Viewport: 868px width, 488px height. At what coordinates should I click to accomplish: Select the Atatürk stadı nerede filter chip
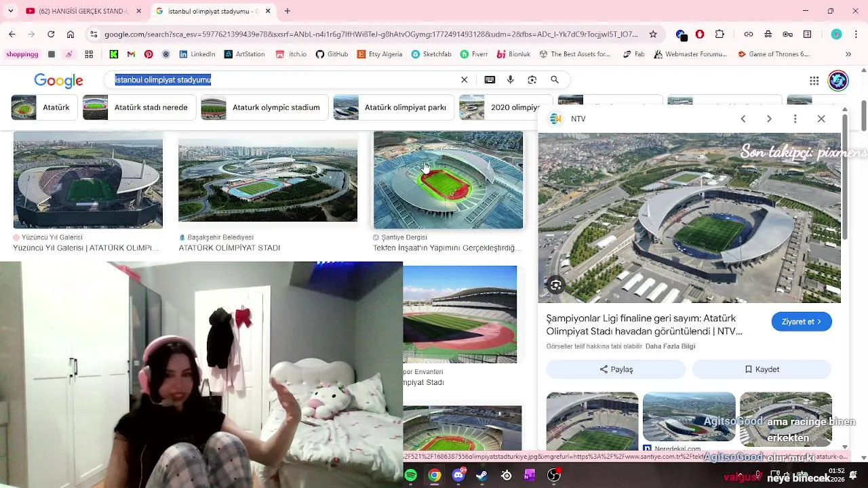click(x=140, y=108)
